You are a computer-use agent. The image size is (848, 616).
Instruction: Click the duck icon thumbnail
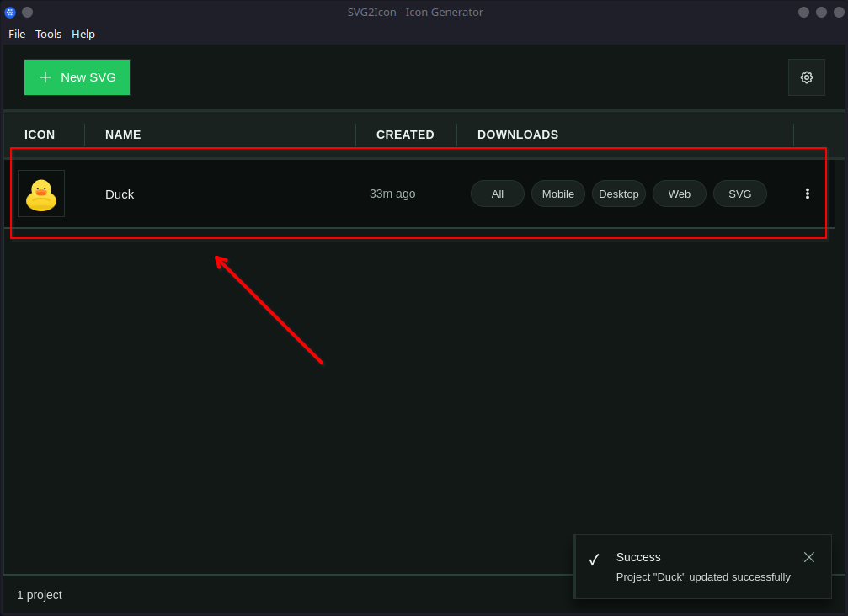click(x=40, y=193)
